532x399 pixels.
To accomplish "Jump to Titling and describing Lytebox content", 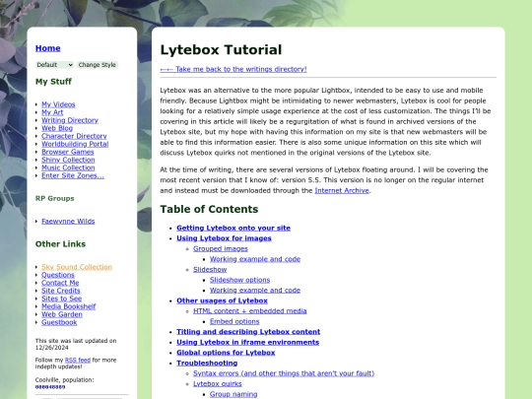I will 248,332.
